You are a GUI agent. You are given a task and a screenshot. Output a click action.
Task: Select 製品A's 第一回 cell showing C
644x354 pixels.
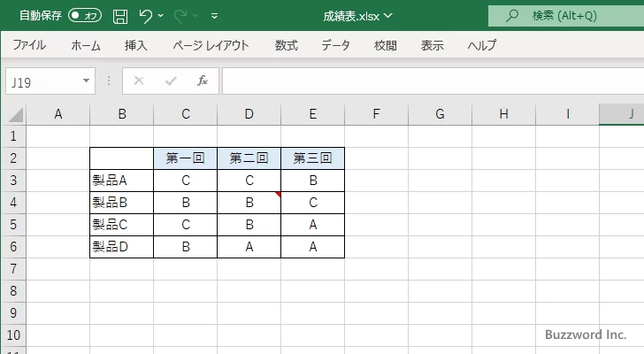pyautogui.click(x=185, y=181)
